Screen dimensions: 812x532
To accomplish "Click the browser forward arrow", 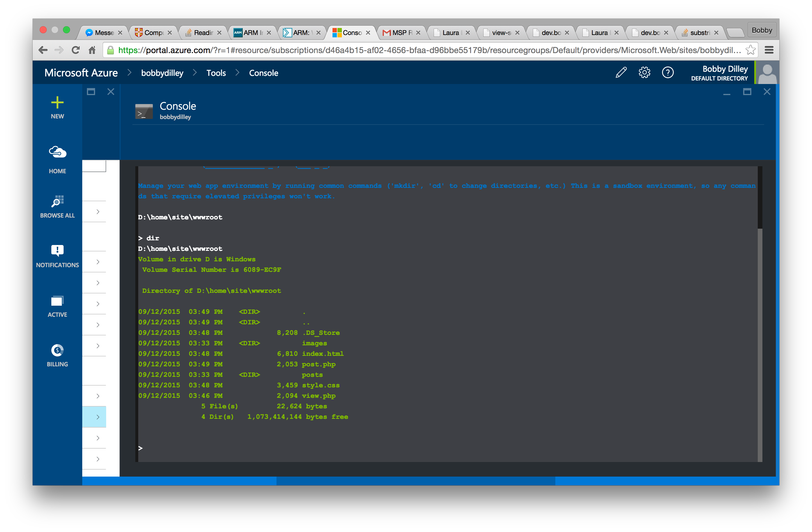I will (x=59, y=50).
